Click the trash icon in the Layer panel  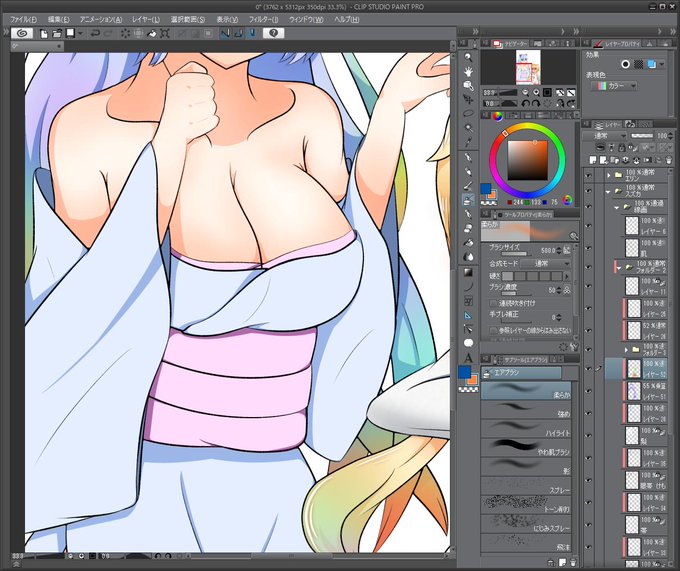click(668, 160)
